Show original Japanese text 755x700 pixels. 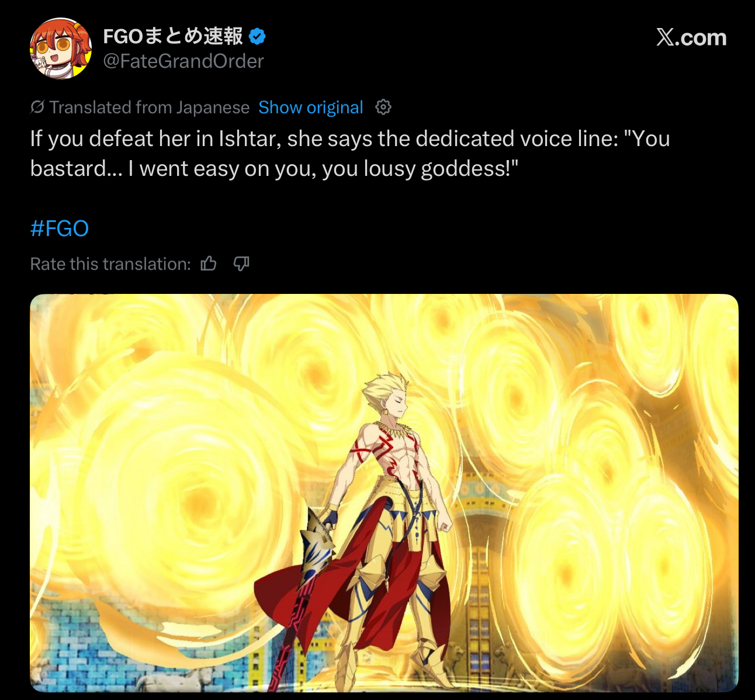click(311, 108)
